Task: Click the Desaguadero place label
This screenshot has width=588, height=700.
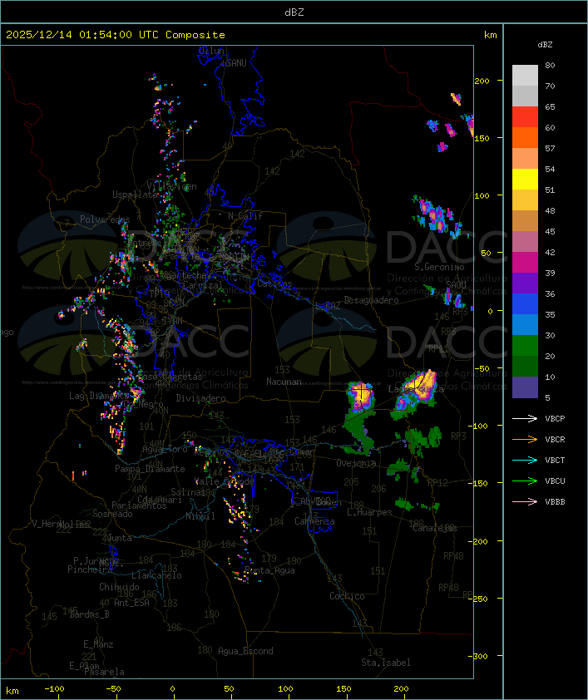Action: pos(371,300)
